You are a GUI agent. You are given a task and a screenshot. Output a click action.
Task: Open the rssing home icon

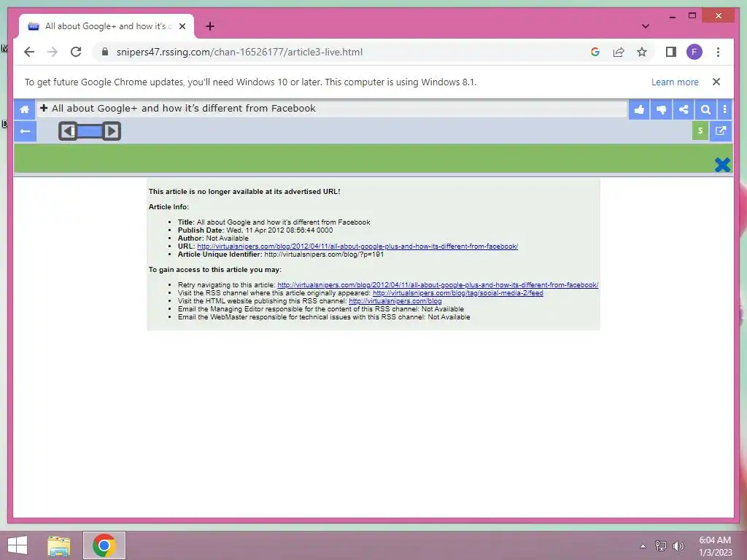click(24, 109)
